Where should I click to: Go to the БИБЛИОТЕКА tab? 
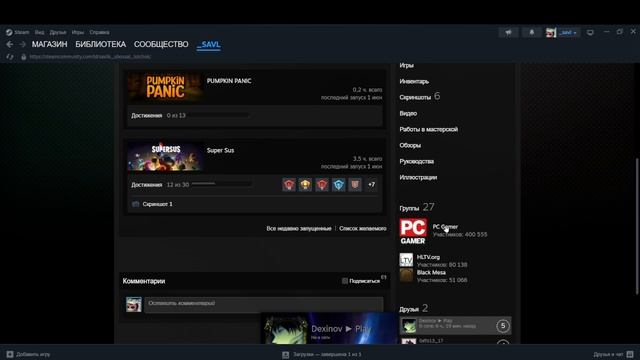100,44
